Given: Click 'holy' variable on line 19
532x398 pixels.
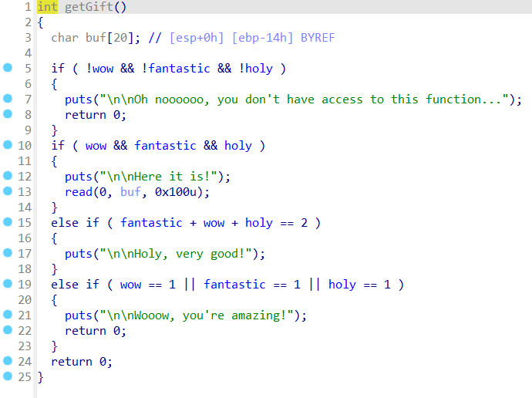Looking at the screenshot, I should click(342, 285).
